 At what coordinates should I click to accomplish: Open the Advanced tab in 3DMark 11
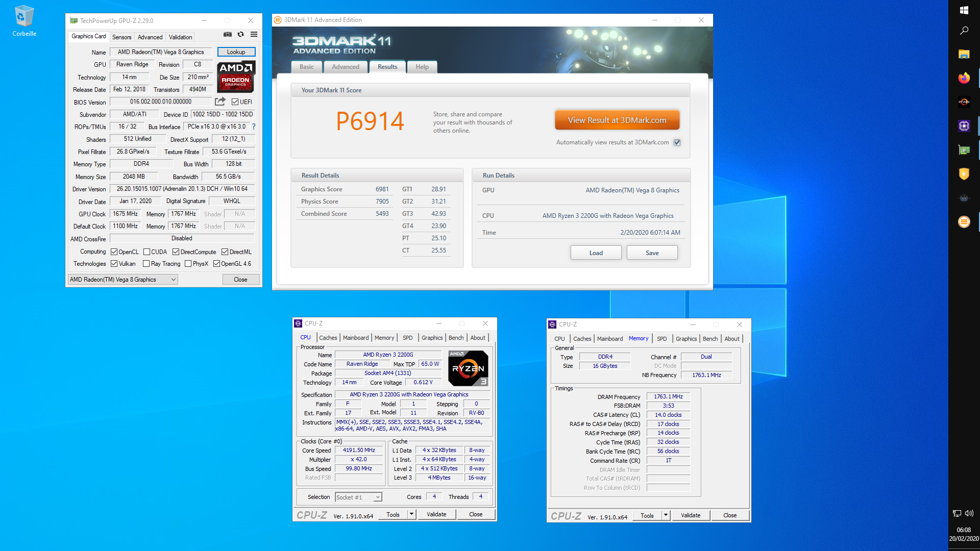pos(346,67)
